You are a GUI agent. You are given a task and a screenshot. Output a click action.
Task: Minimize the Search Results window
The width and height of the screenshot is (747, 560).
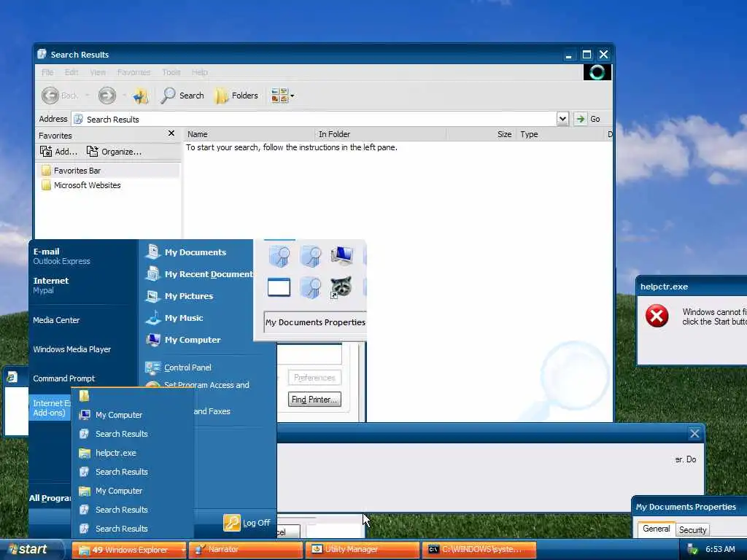pos(568,55)
